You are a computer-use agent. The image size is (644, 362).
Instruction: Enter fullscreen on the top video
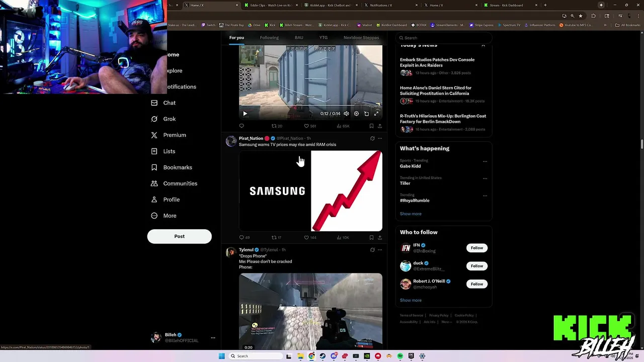pos(376,114)
